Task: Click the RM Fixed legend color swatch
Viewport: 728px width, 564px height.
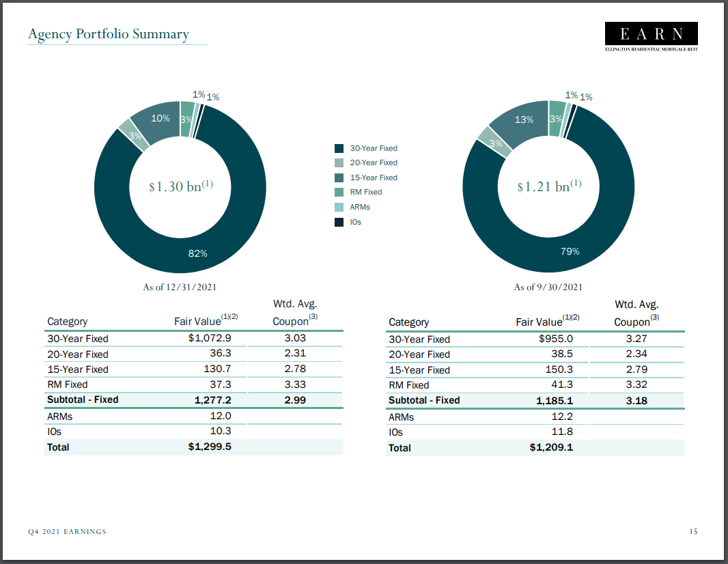Action: pos(339,192)
